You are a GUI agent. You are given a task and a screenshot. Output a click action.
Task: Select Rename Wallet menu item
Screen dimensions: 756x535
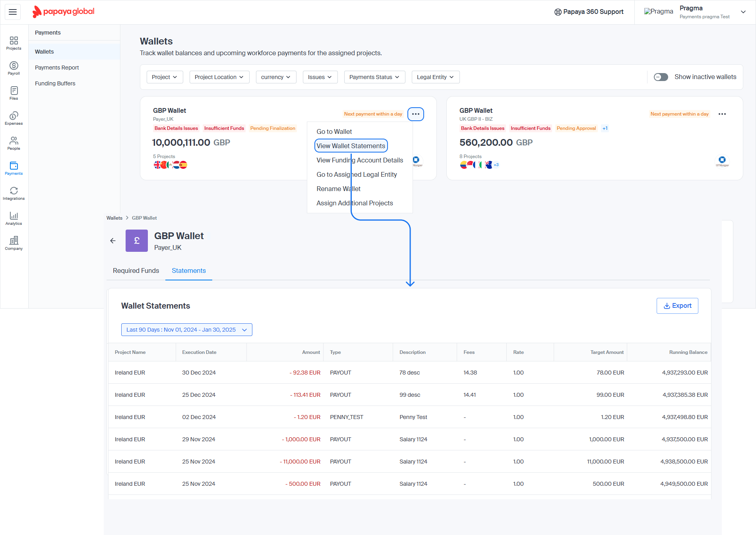338,189
